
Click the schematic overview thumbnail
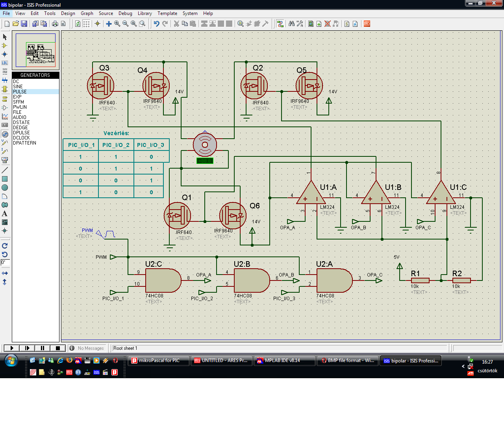(x=35, y=50)
